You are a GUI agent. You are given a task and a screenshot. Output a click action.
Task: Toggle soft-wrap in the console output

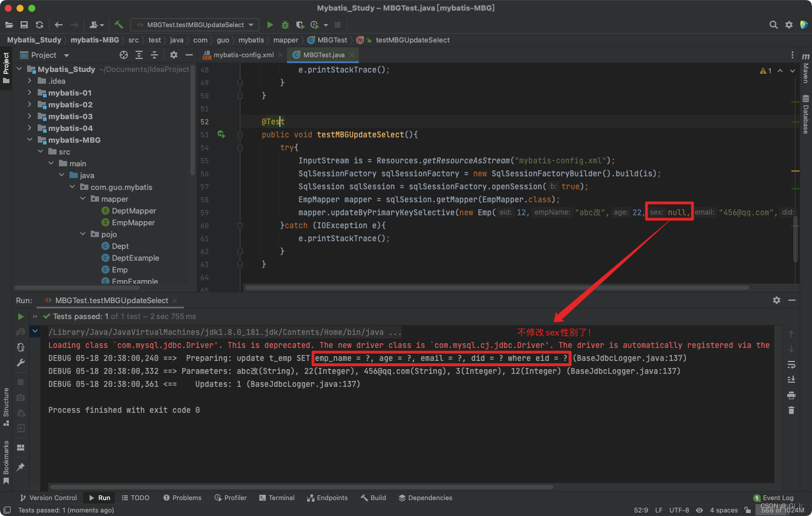tap(791, 364)
